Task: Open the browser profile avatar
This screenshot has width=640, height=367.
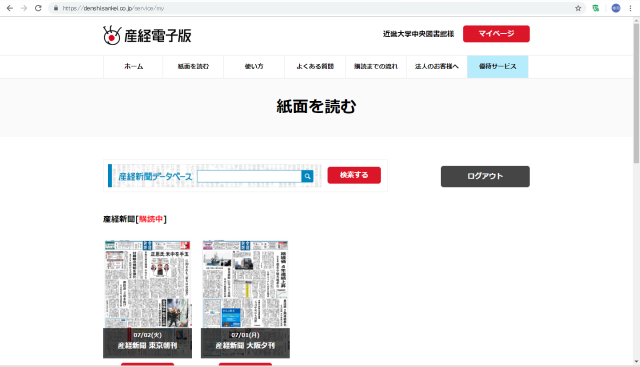Action: [616, 8]
